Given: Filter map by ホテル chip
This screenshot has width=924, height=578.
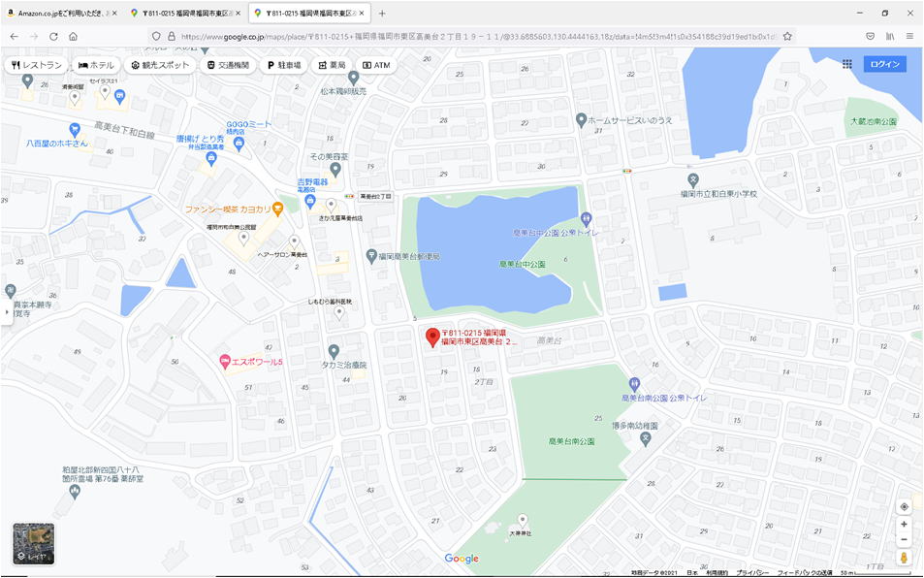Looking at the screenshot, I should tap(97, 65).
